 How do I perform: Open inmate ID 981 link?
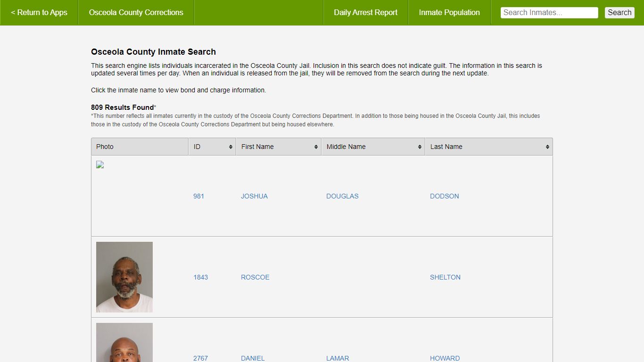[x=198, y=196]
